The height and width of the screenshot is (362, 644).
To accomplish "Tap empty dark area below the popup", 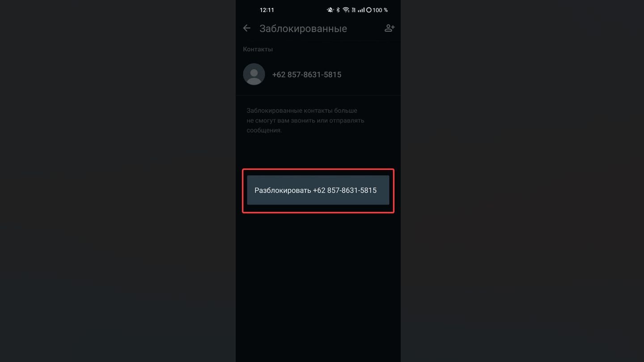I will pos(318,286).
